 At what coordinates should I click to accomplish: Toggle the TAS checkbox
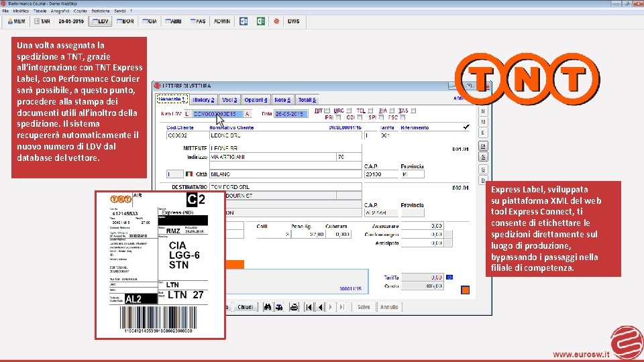413,111
